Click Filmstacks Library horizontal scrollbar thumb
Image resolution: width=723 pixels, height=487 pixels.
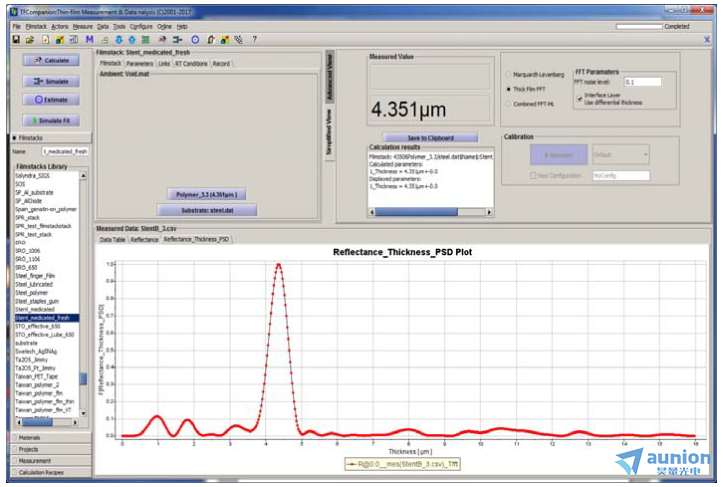coord(37,422)
